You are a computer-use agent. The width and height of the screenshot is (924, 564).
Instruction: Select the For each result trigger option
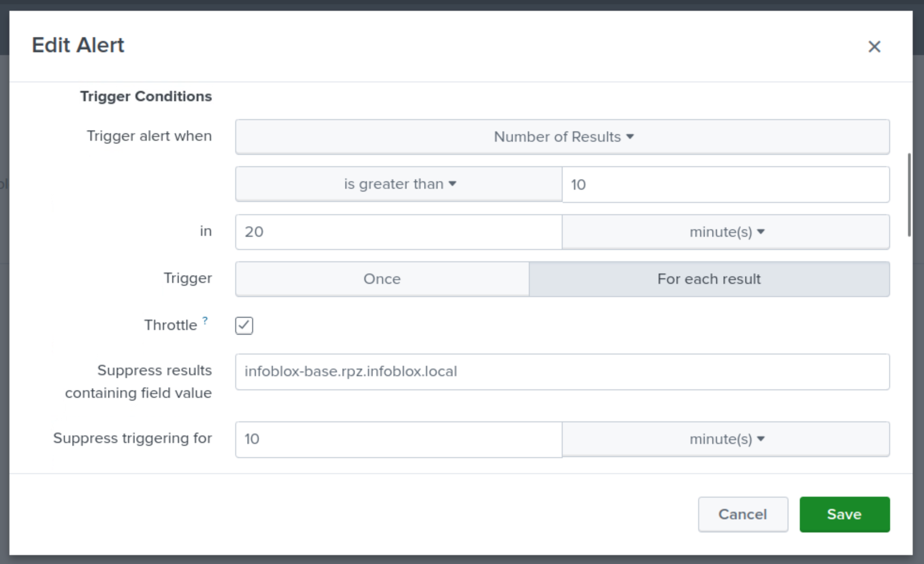tap(709, 279)
